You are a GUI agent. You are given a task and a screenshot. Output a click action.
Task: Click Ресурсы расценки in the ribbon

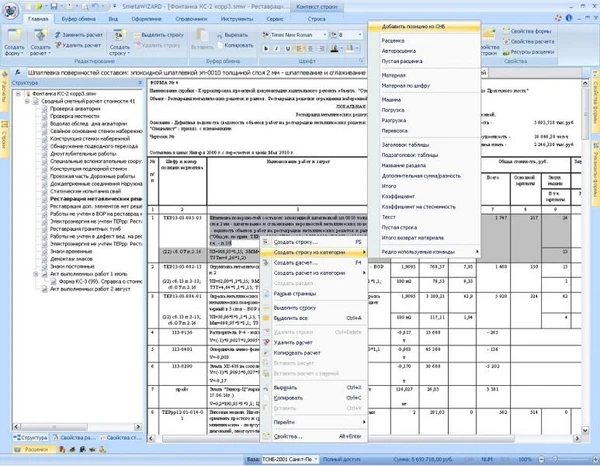[x=528, y=52]
